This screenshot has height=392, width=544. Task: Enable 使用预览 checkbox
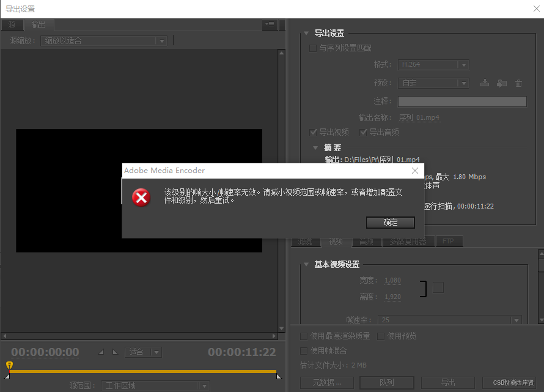[x=381, y=336]
